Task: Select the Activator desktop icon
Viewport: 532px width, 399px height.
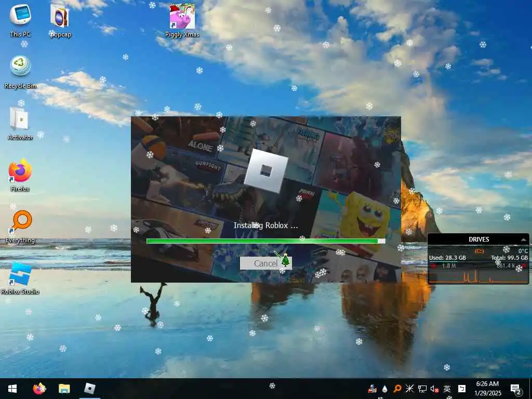Action: 20,124
